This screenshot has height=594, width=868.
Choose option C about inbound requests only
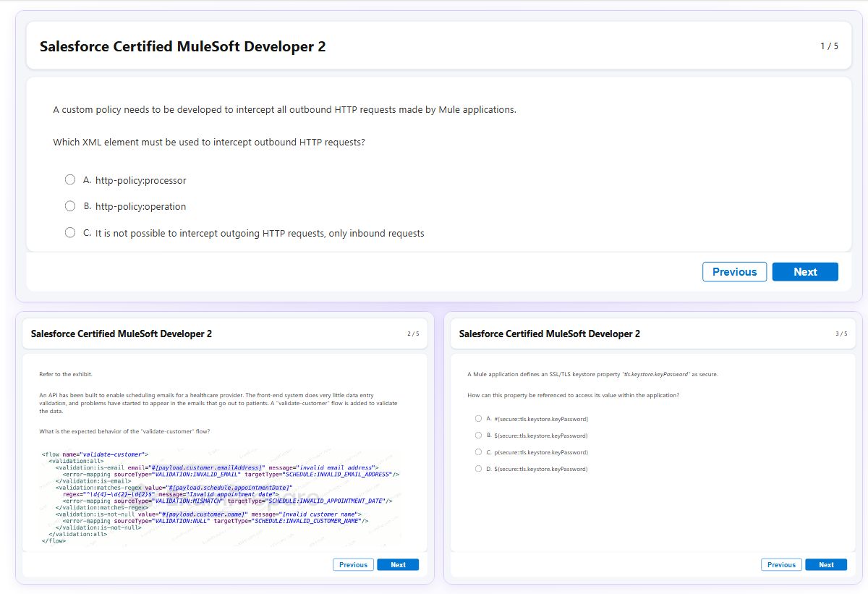[70, 233]
